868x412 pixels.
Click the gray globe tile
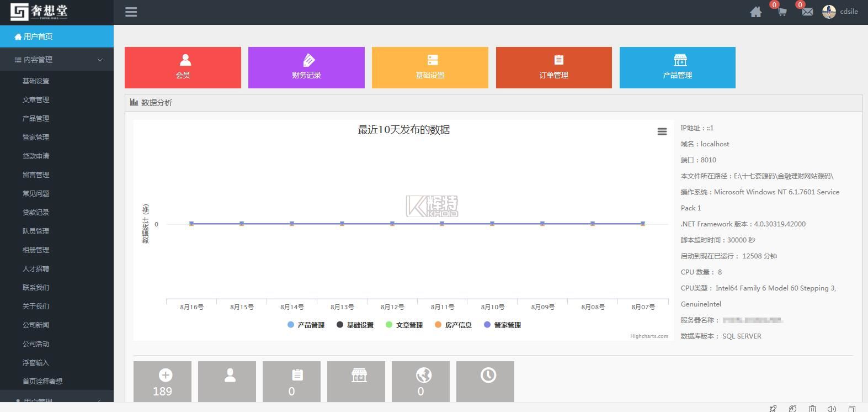point(420,382)
